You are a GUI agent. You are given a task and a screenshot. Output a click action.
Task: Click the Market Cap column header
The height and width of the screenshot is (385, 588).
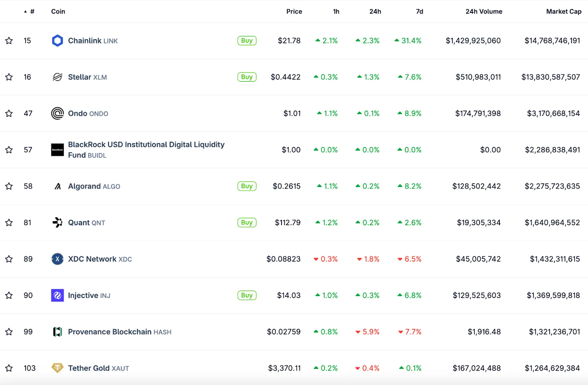coord(564,11)
